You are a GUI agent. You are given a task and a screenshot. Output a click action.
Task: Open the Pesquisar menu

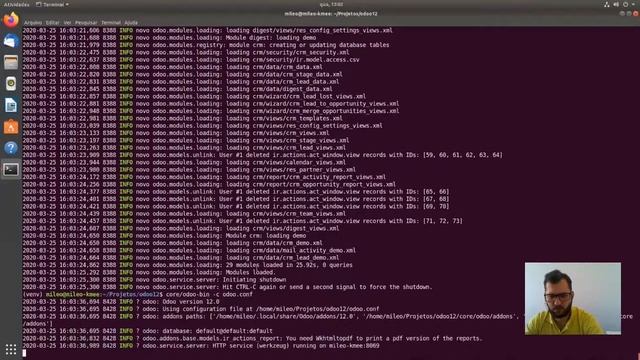(86, 23)
